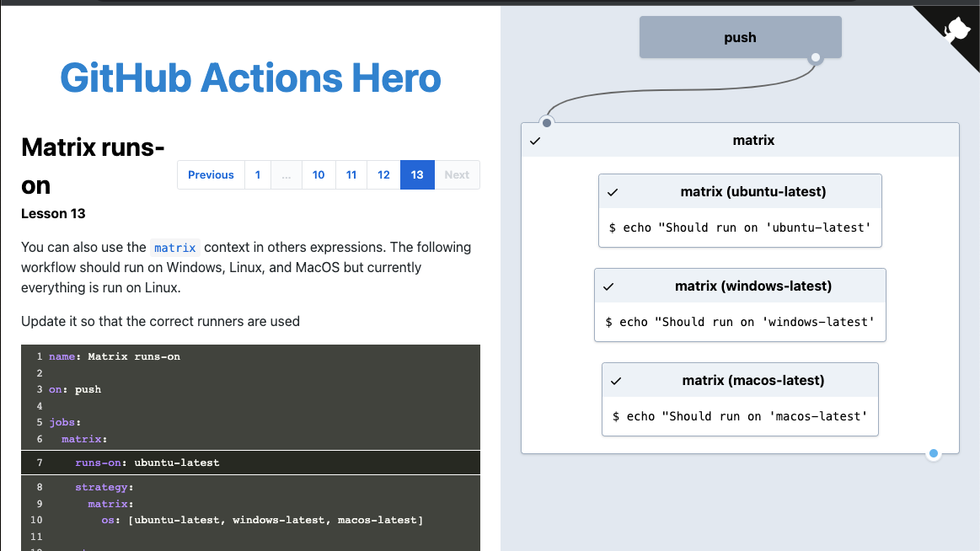980x551 pixels.
Task: Click code line 5 jobs:
Action: coord(65,422)
